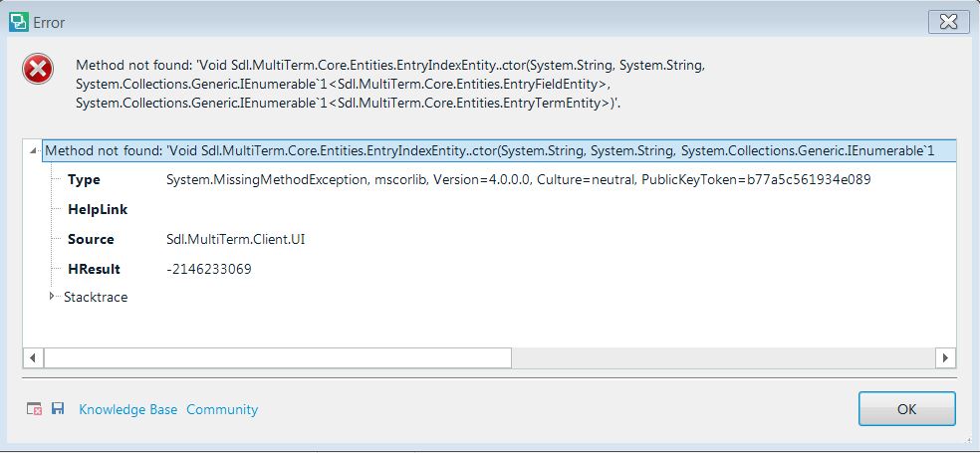Click the horizontal scrollbar right arrow
The image size is (980, 453).
tap(945, 358)
